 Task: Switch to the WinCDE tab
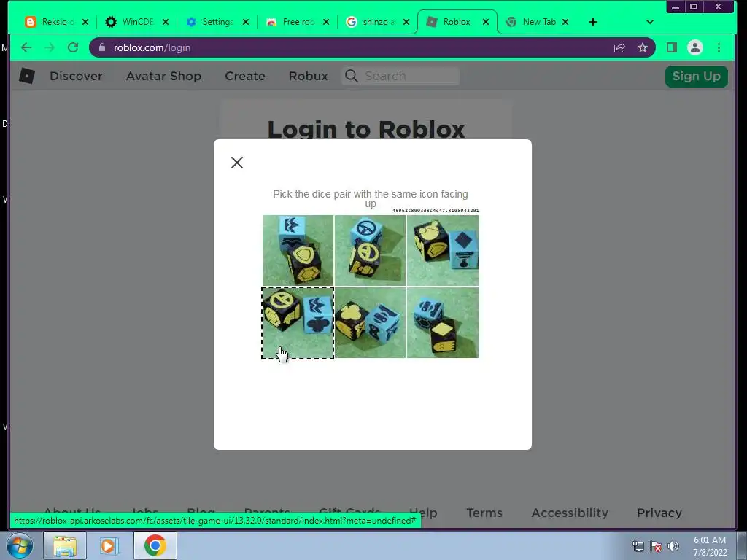pos(130,22)
